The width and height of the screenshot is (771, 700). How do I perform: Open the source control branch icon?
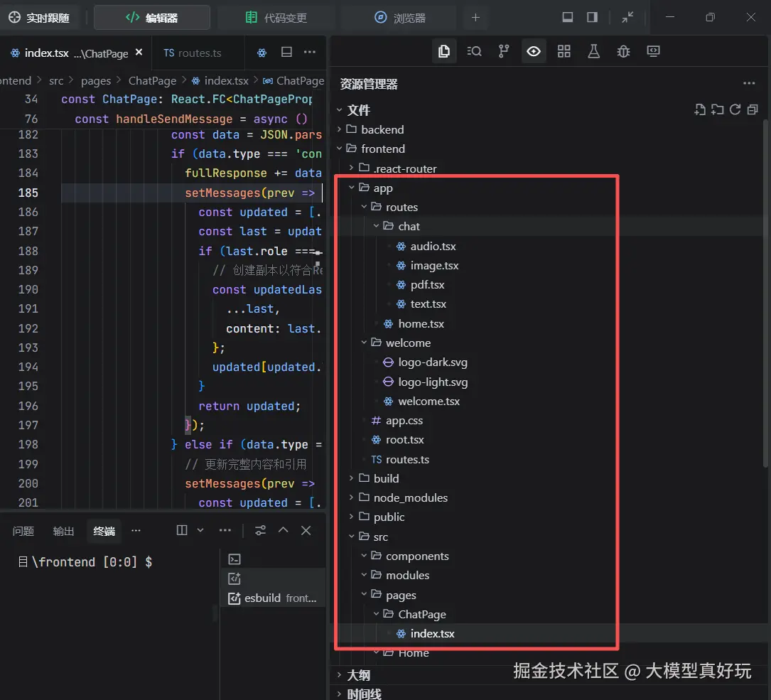coord(504,51)
